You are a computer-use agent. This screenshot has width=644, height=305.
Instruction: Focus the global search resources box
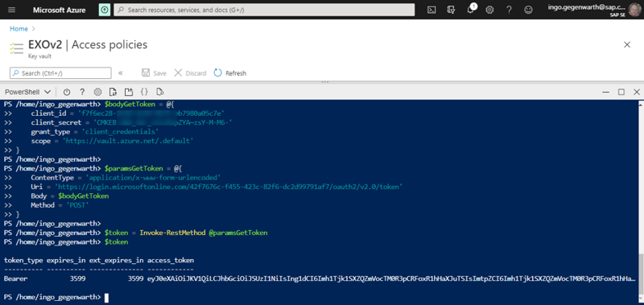264,10
